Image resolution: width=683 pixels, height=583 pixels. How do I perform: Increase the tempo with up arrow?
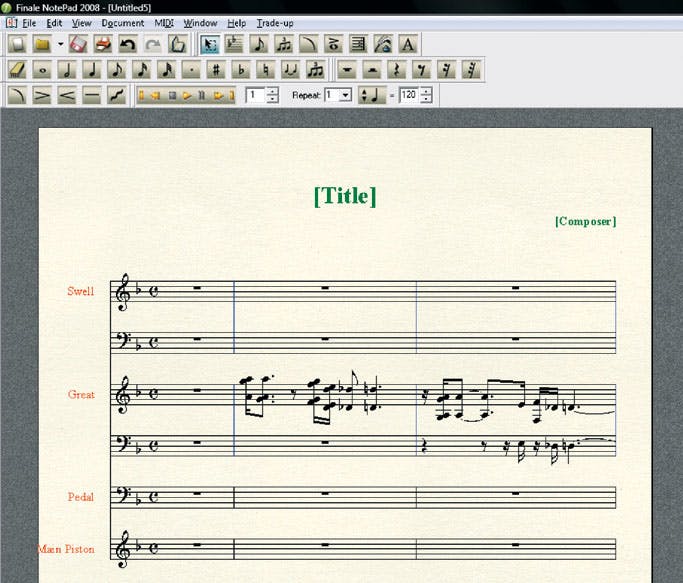(426, 91)
